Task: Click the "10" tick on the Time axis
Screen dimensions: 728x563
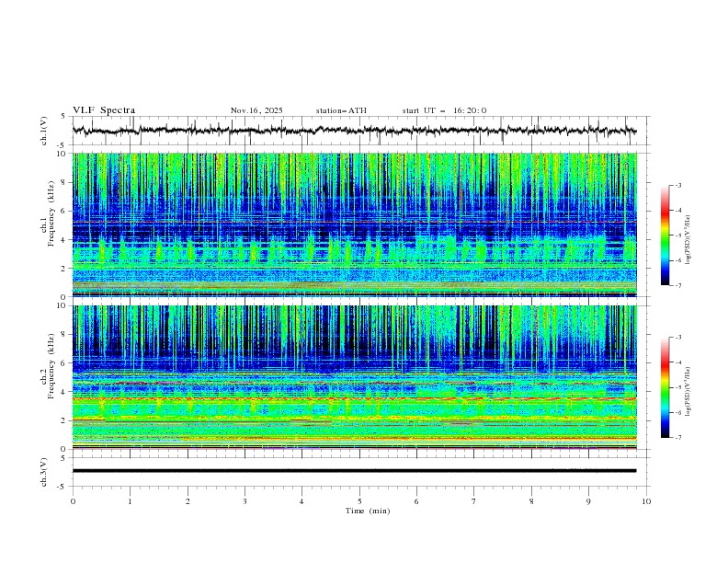Action: tap(646, 501)
